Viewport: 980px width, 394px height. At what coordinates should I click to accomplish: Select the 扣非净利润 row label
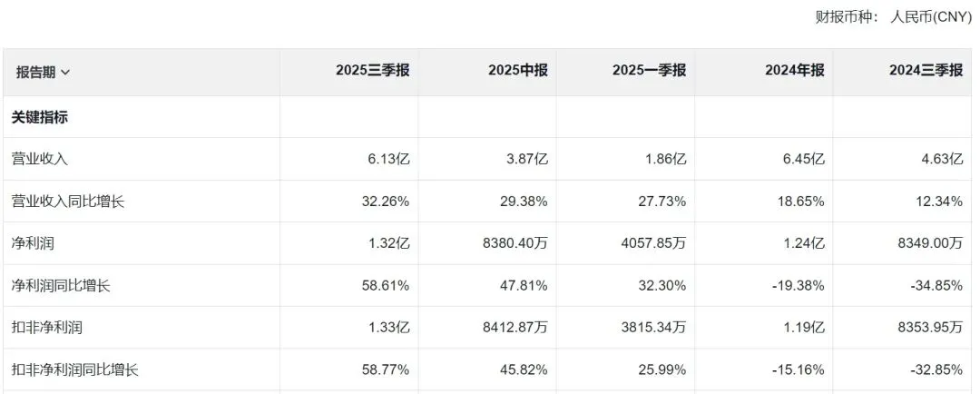(x=46, y=328)
